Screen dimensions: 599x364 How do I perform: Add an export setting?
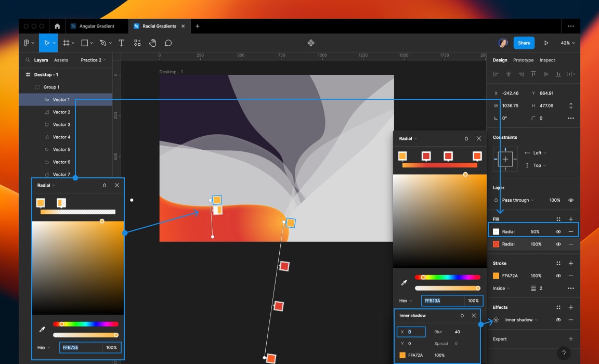571,339
